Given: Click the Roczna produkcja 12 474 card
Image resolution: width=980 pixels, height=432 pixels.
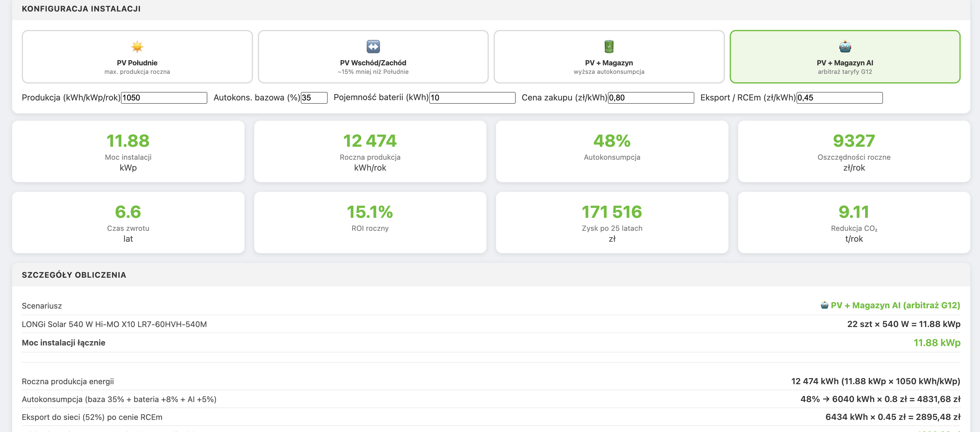Looking at the screenshot, I should pyautogui.click(x=370, y=152).
